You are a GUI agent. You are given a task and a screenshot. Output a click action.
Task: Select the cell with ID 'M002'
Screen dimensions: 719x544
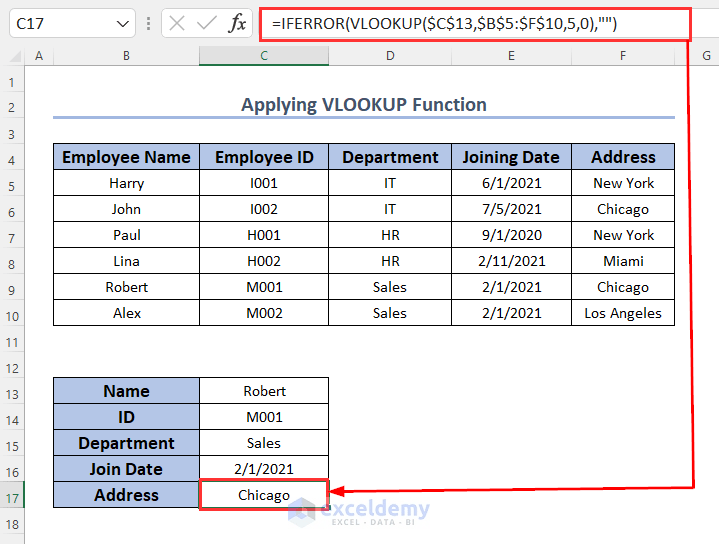pos(264,313)
